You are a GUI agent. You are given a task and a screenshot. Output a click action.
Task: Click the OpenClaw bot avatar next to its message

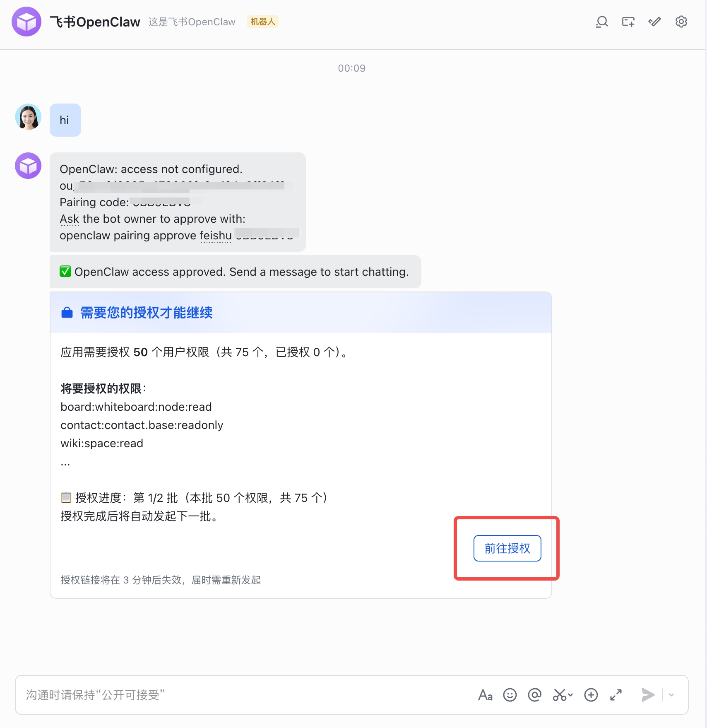tap(28, 166)
